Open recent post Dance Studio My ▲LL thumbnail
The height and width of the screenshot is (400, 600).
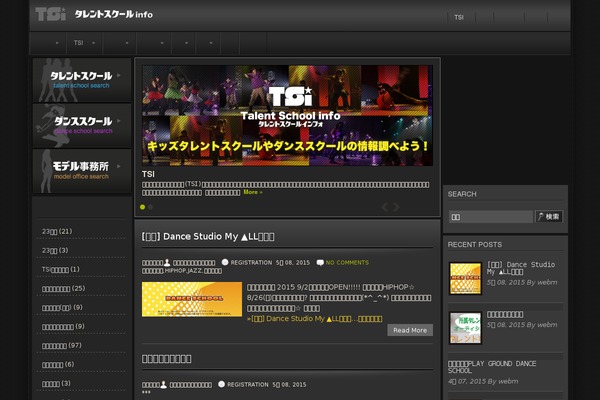(x=465, y=278)
